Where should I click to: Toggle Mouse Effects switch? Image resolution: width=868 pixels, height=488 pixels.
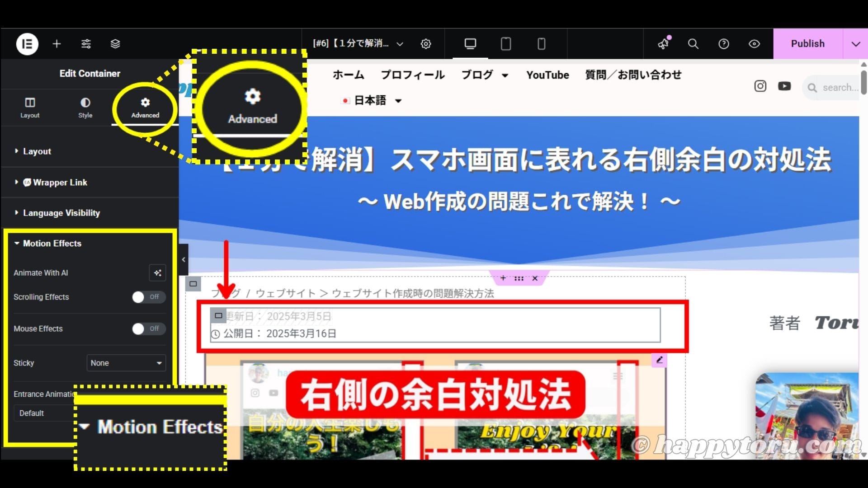pyautogui.click(x=149, y=328)
